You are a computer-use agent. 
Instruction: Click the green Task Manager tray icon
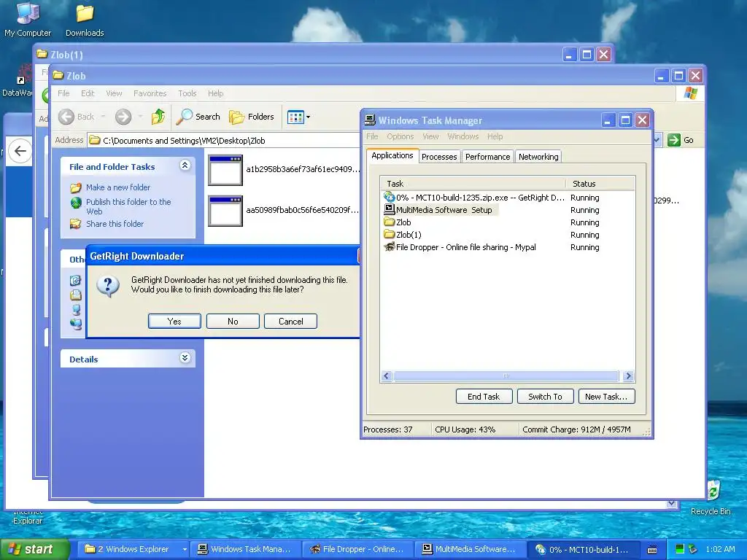click(x=680, y=549)
